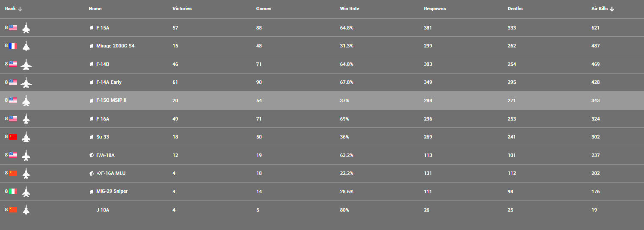644x230 pixels.
Task: Click the Italian flag on the MiG-29 Sniper row
Action: point(13,191)
